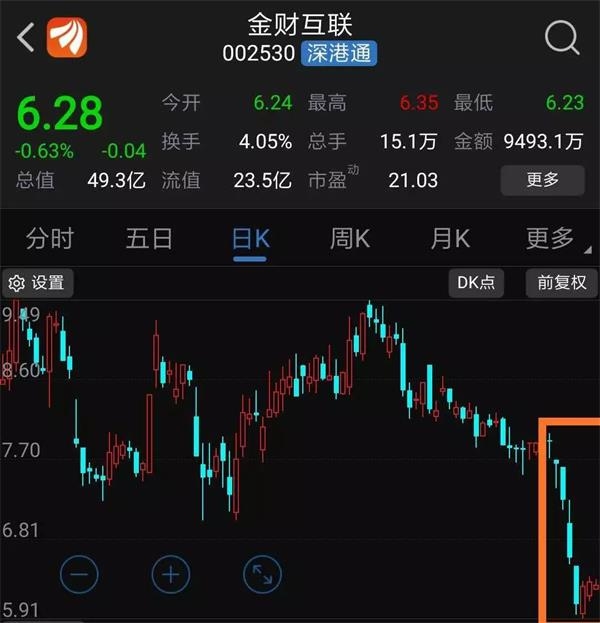The image size is (600, 623).
Task: Switch to the 五日 tab
Action: [x=149, y=239]
